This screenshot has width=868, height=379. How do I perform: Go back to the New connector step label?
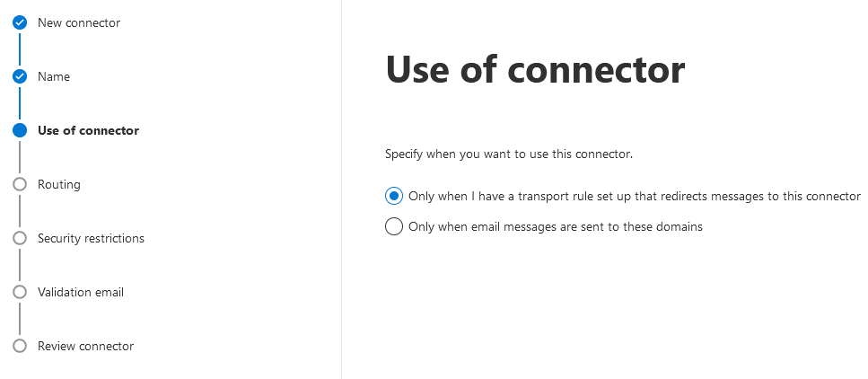pyautogui.click(x=79, y=22)
